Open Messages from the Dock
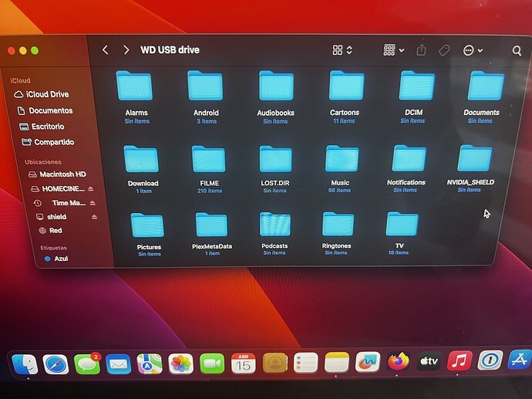The width and height of the screenshot is (532, 399). (x=87, y=364)
